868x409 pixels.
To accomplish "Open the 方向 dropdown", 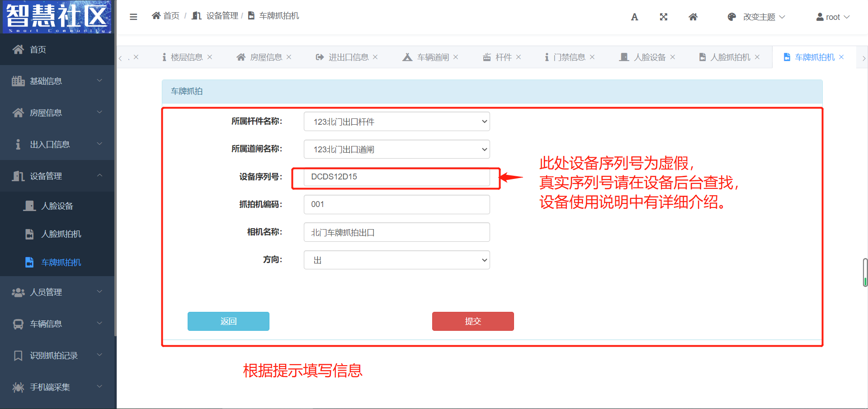I will (396, 260).
